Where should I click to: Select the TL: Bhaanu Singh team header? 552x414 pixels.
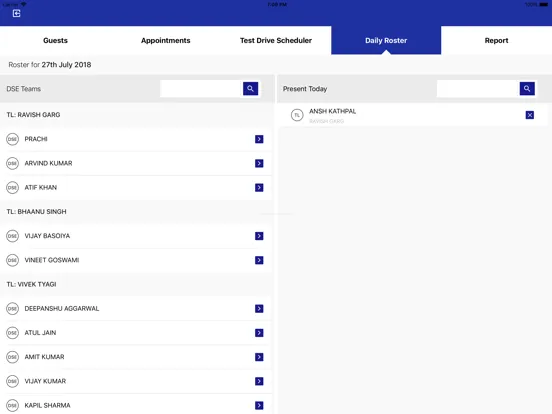click(x=136, y=212)
